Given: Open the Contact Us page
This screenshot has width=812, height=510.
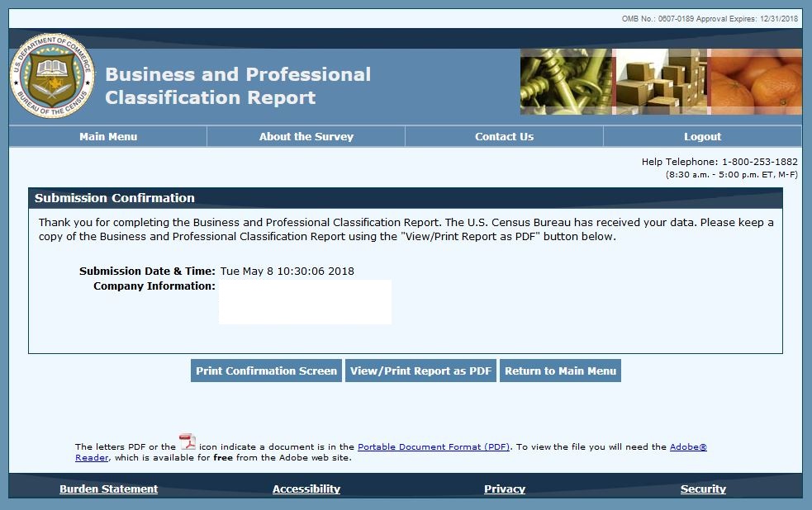Looking at the screenshot, I should [x=504, y=137].
